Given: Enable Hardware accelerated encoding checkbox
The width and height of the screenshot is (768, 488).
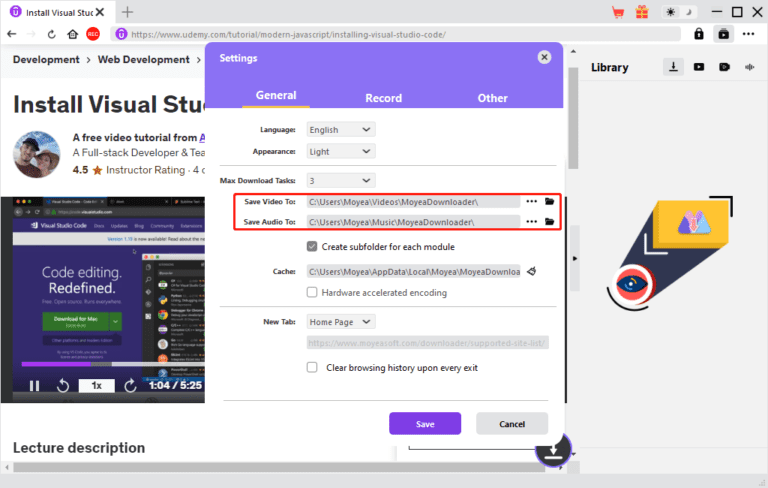Looking at the screenshot, I should [x=313, y=292].
